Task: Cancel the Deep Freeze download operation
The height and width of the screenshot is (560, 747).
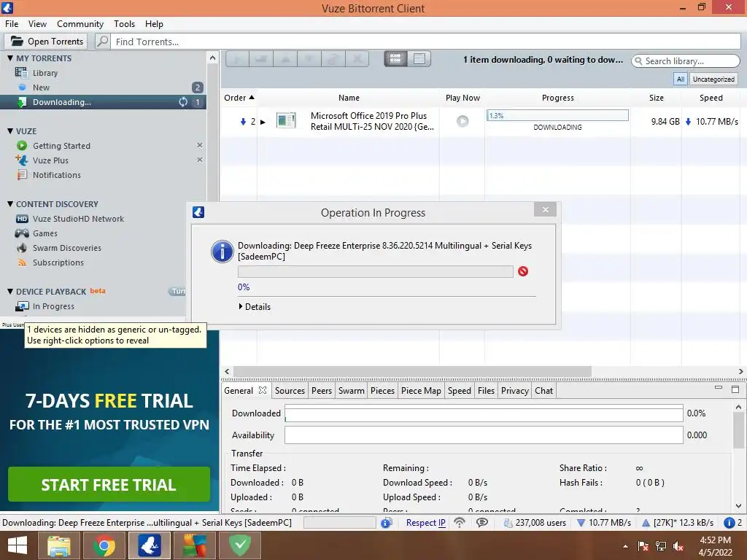Action: [523, 271]
